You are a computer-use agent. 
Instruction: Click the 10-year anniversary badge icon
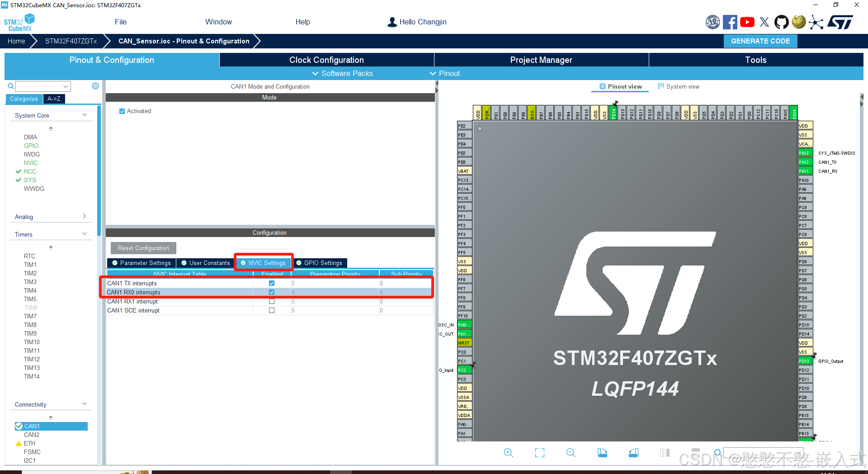(x=713, y=22)
